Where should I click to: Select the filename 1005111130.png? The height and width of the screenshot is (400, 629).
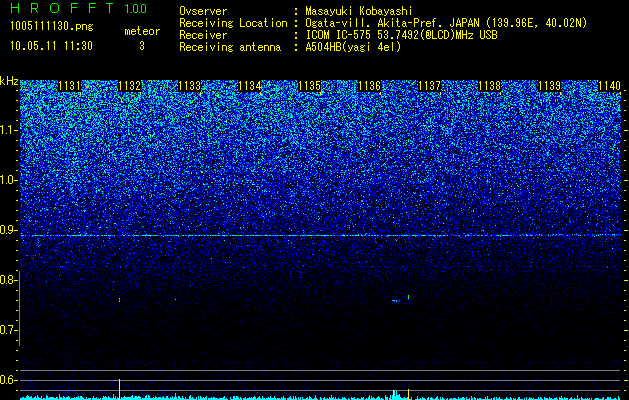click(x=52, y=26)
